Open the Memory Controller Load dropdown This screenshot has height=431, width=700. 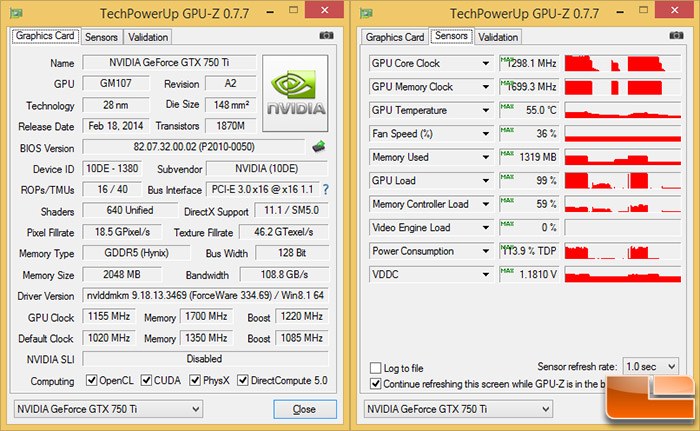point(486,204)
